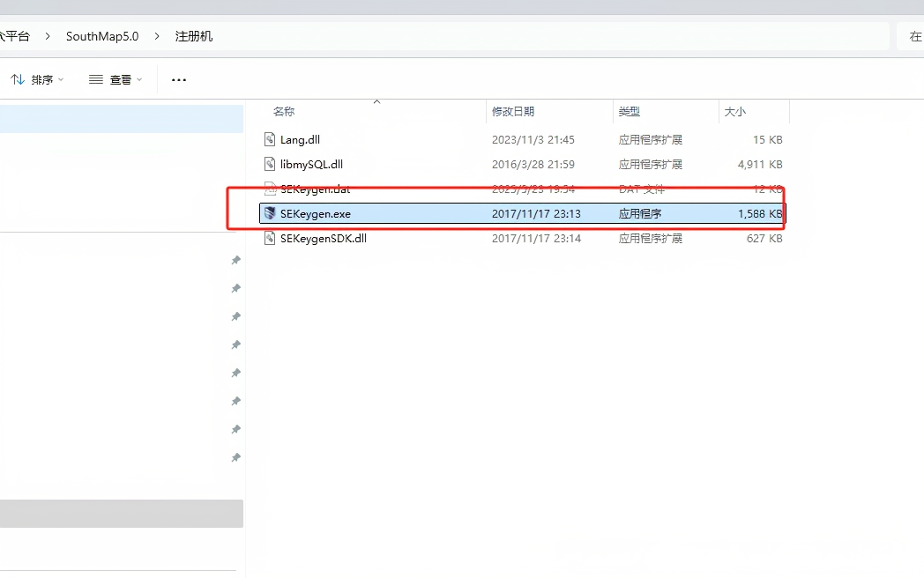Screen dimensions: 924x578
Task: Open SEKeygen.exe via its application icon
Action: 269,213
